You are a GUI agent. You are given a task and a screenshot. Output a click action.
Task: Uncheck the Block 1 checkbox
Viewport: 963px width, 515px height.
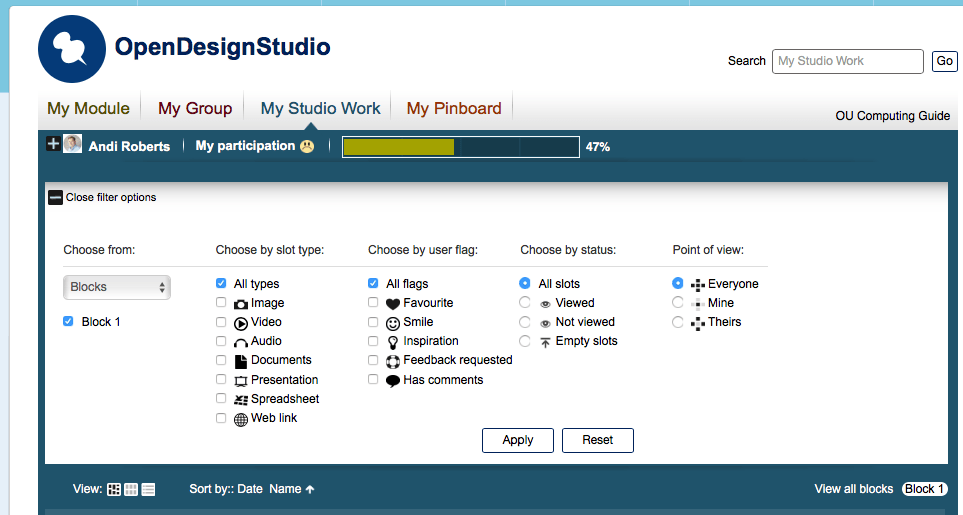(x=68, y=321)
